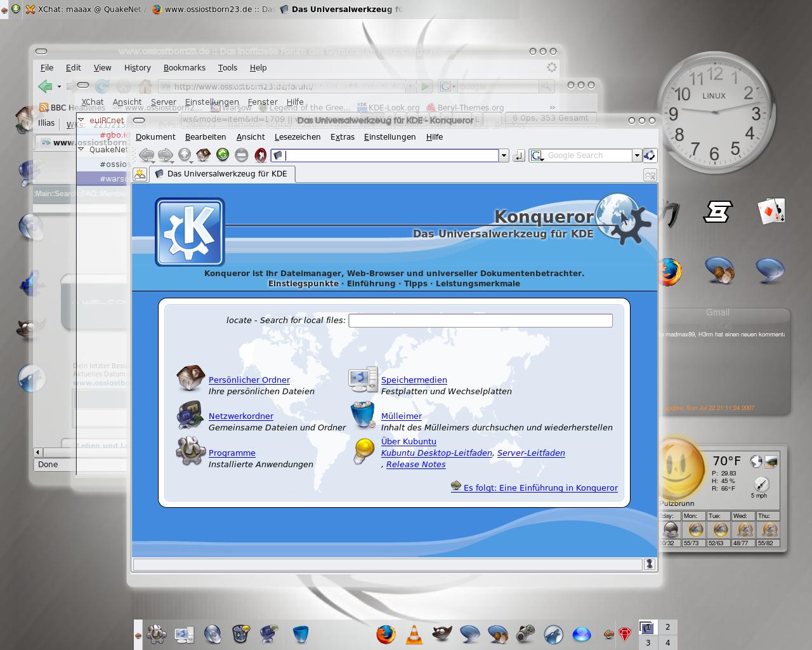Click the light bulb icon beside Über Kubuntu
The width and height of the screenshot is (812, 650).
pyautogui.click(x=363, y=452)
